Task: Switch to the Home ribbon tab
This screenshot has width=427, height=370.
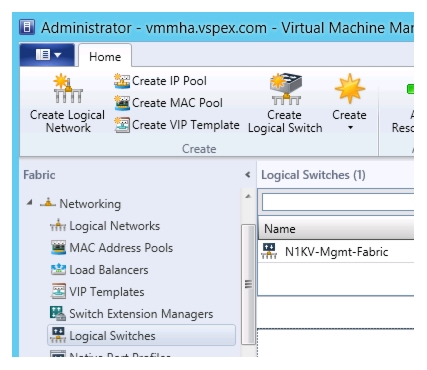Action: pos(105,56)
